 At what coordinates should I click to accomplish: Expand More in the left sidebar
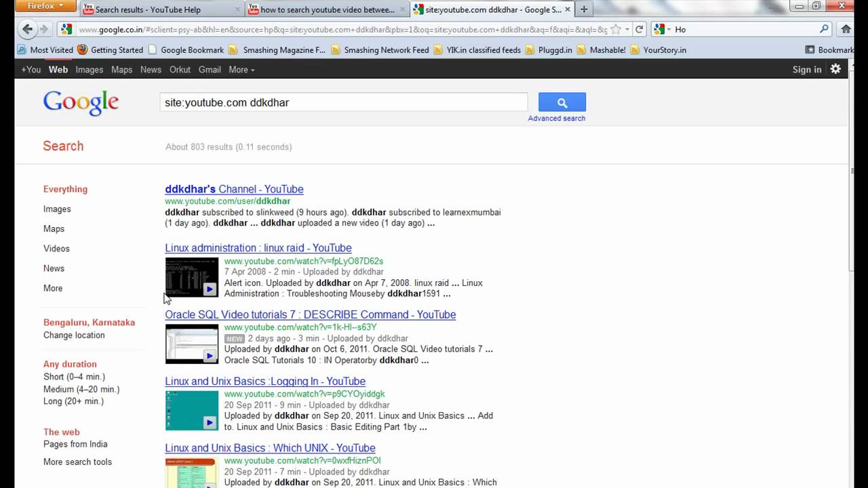(x=53, y=288)
